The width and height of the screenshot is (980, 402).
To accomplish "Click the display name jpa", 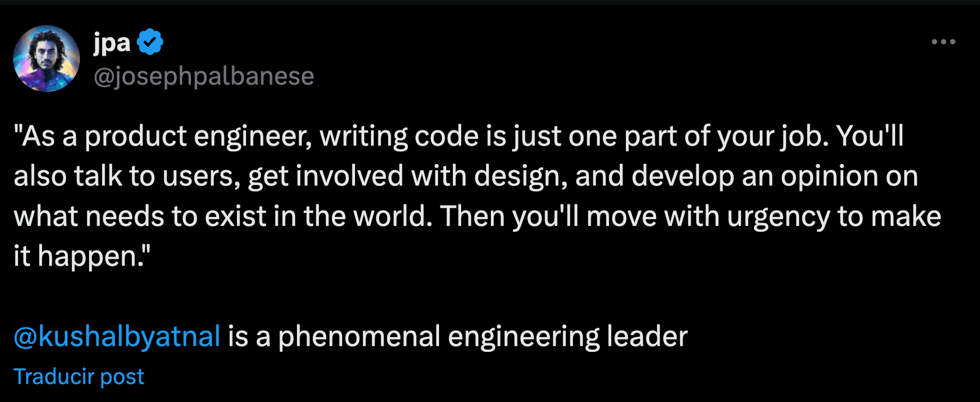I will (x=112, y=43).
